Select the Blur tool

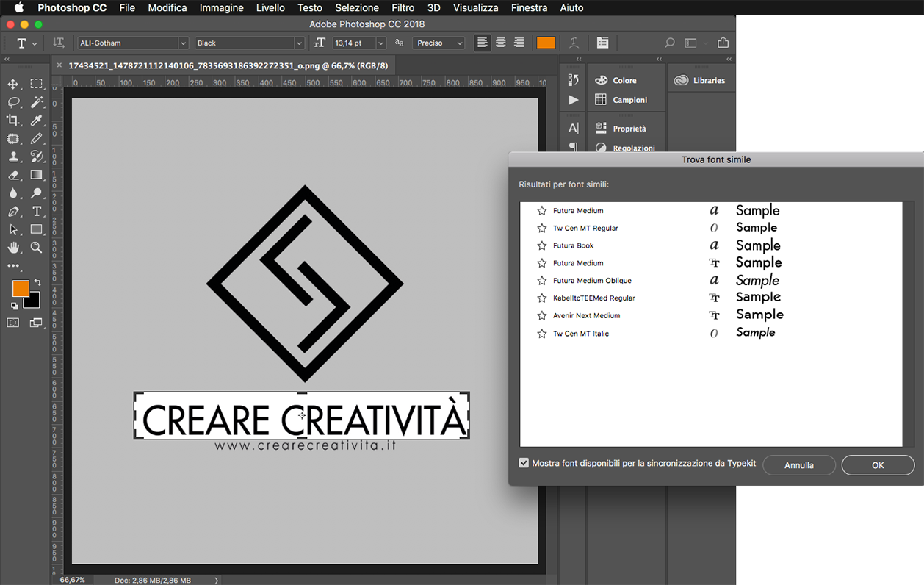13,193
